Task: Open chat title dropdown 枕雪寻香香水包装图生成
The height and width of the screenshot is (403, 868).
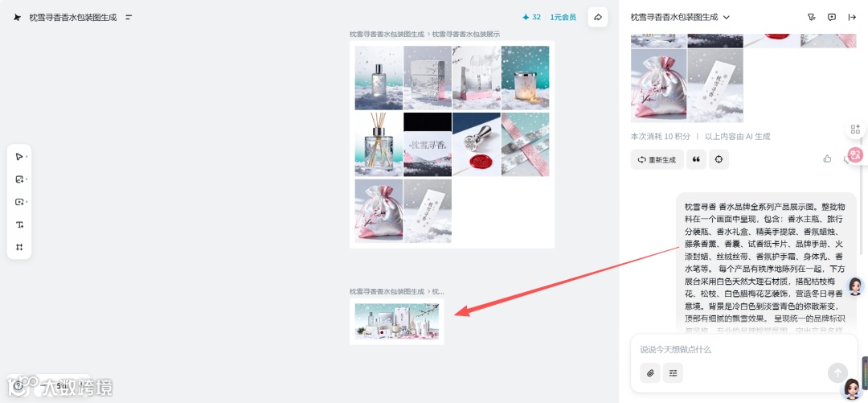Action: pyautogui.click(x=680, y=17)
